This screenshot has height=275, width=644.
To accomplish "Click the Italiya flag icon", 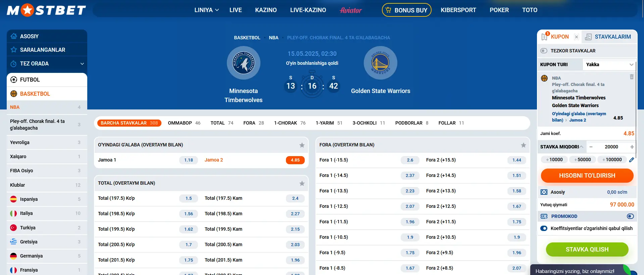I will pos(13,213).
